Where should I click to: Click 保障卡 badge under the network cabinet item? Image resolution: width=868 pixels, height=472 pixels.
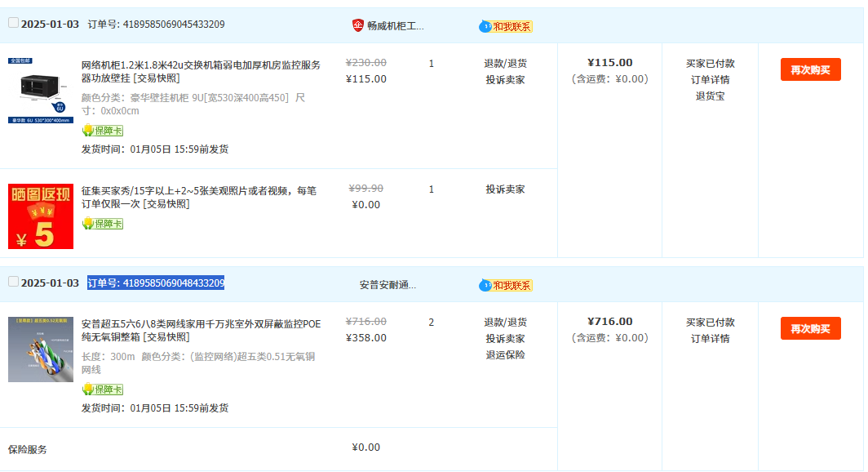(x=103, y=131)
